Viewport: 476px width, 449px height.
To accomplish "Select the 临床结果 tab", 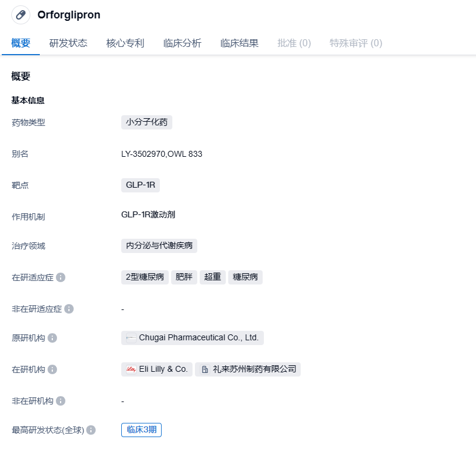I will 239,43.
